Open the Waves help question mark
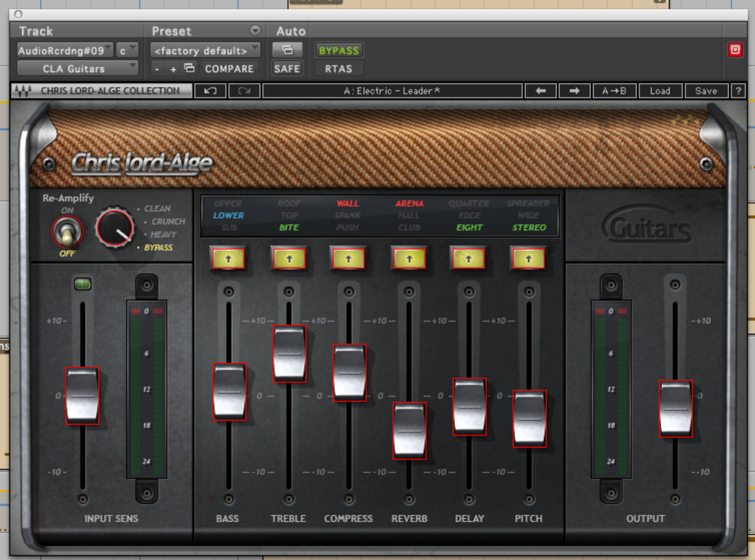The image size is (755, 560). (x=738, y=91)
